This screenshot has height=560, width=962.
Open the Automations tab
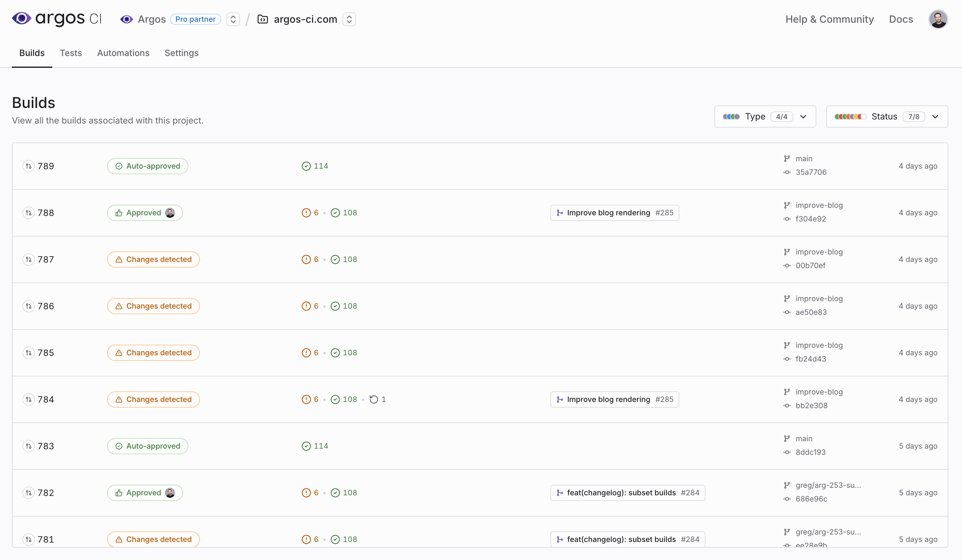[x=123, y=53]
